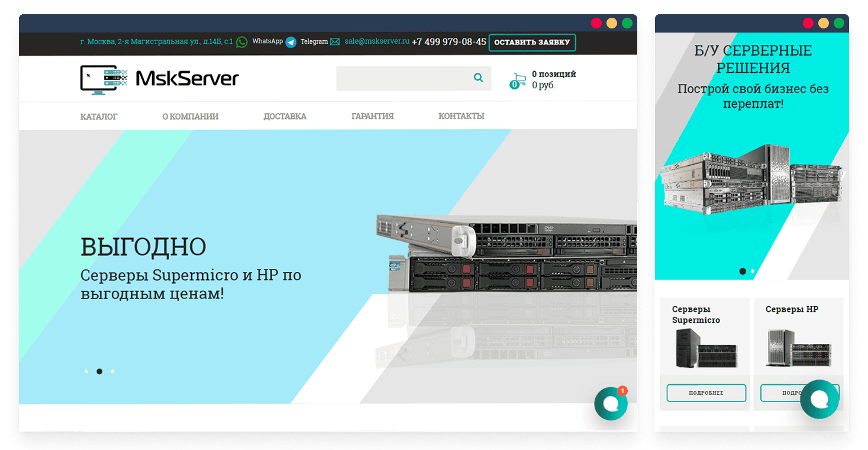The height and width of the screenshot is (450, 868).
Task: Open chat widget in desktop window
Action: tap(611, 404)
